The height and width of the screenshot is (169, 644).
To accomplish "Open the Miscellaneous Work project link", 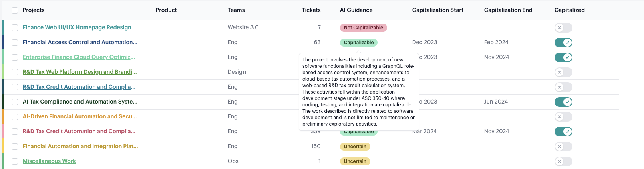I will click(49, 161).
